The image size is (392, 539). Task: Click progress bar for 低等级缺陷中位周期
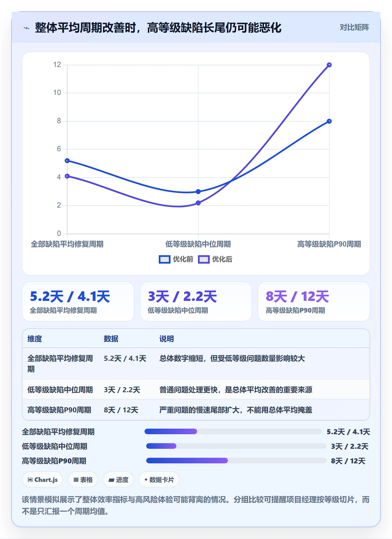click(236, 446)
